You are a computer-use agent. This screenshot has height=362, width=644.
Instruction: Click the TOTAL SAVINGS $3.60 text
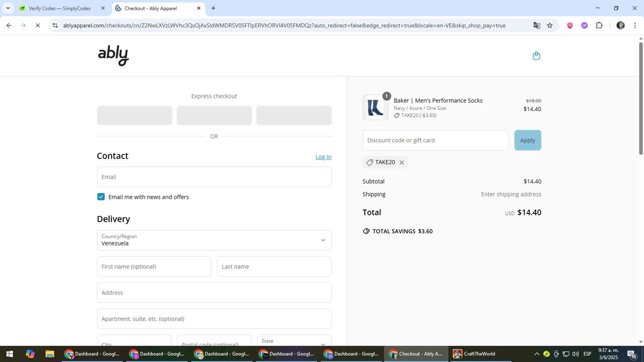(402, 231)
